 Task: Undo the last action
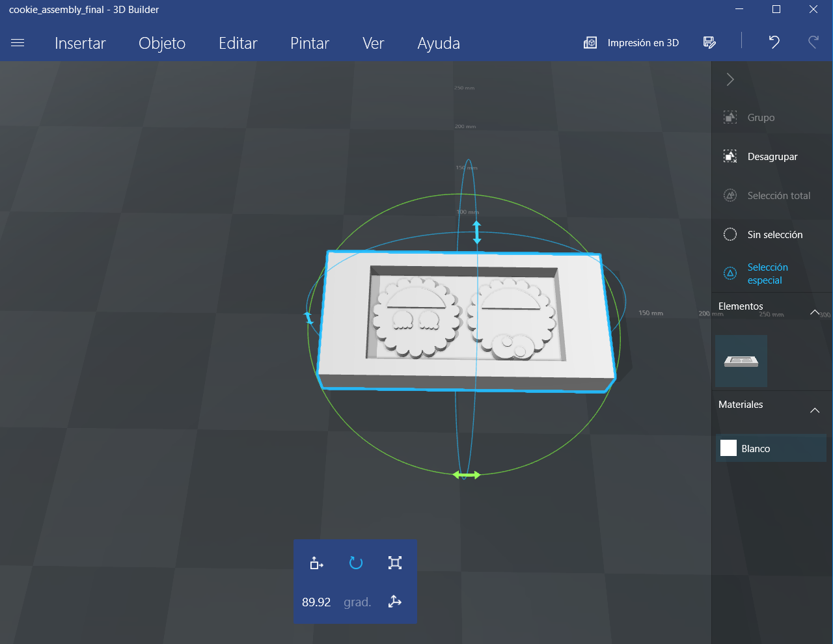tap(774, 42)
